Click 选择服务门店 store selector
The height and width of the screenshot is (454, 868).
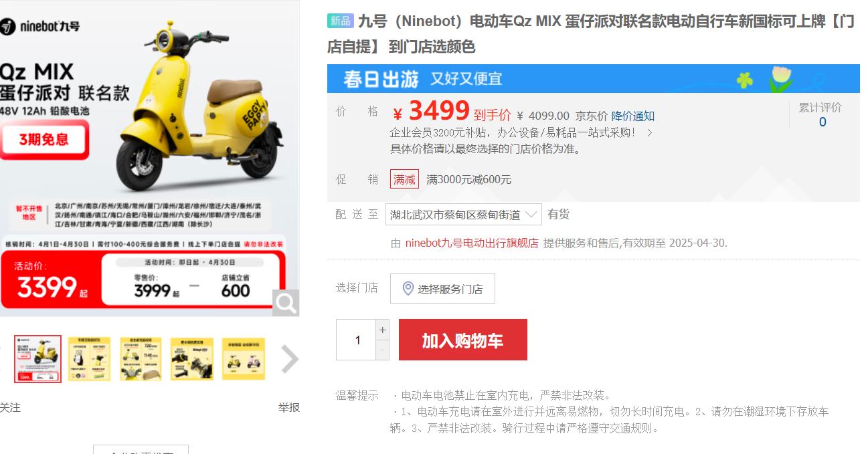442,289
